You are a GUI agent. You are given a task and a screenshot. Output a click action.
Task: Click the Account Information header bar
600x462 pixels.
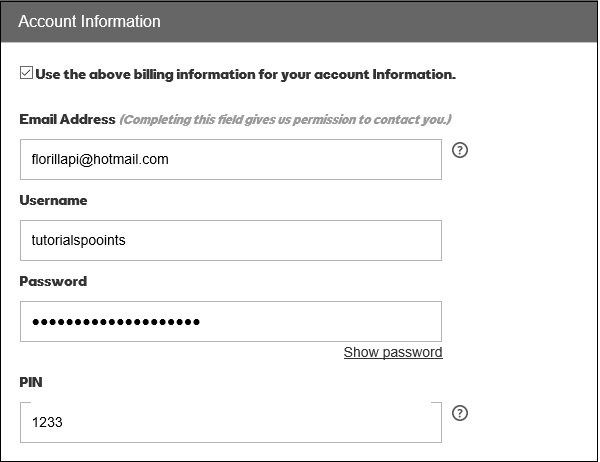click(x=400, y=21)
